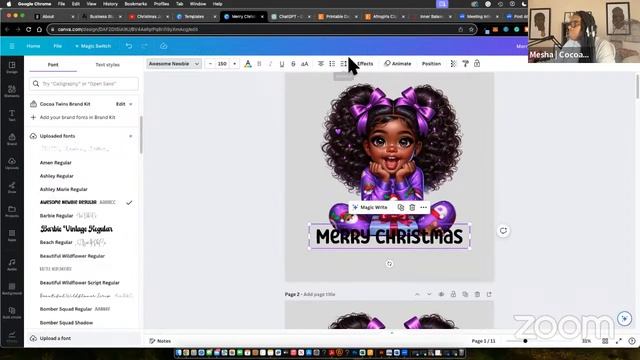The height and width of the screenshot is (360, 640).
Task: Lock the selected text element
Action: tap(477, 64)
